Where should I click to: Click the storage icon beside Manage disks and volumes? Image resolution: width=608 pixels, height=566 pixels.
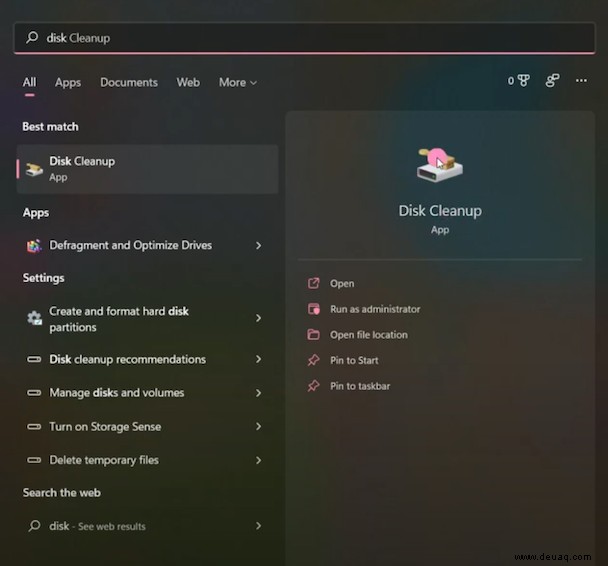(34, 393)
